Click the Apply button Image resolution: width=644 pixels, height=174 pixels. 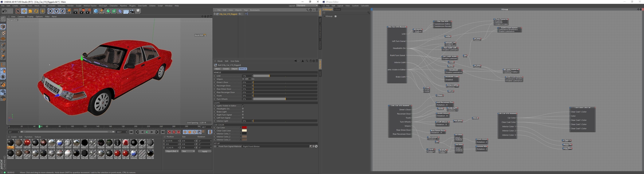pyautogui.click(x=204, y=151)
